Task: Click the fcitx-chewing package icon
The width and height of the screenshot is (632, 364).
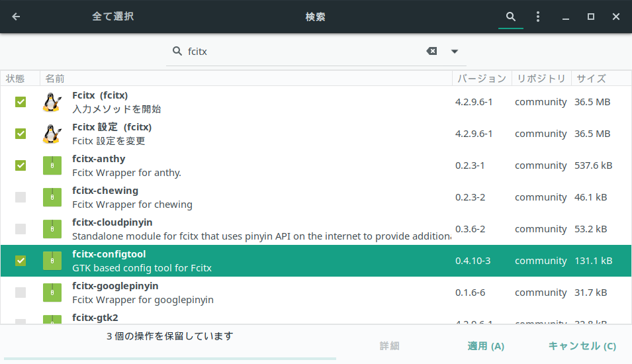Action: [x=52, y=197]
